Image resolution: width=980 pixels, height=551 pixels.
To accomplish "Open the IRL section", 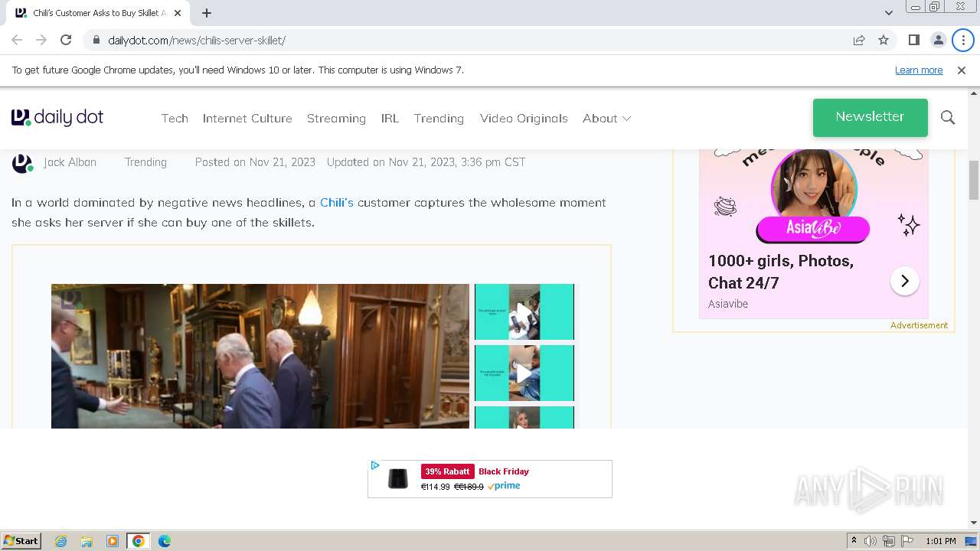I will tap(390, 118).
